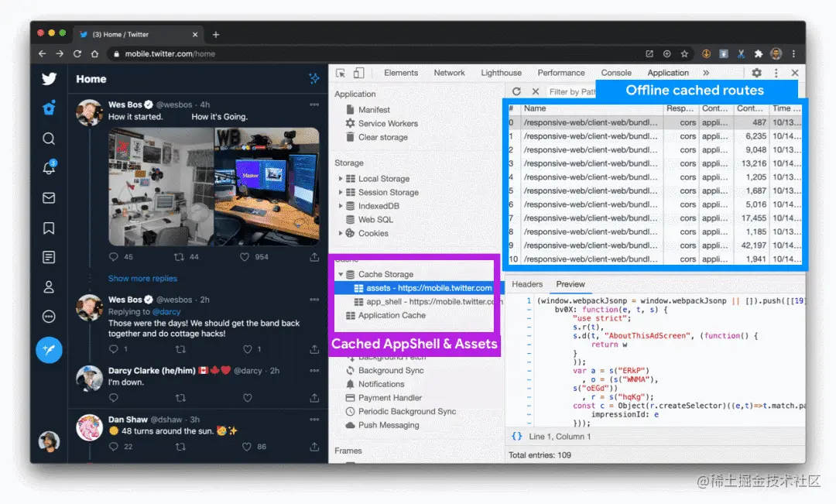Open Notifications bell in Twitter sidebar
836x504 pixels.
click(49, 167)
